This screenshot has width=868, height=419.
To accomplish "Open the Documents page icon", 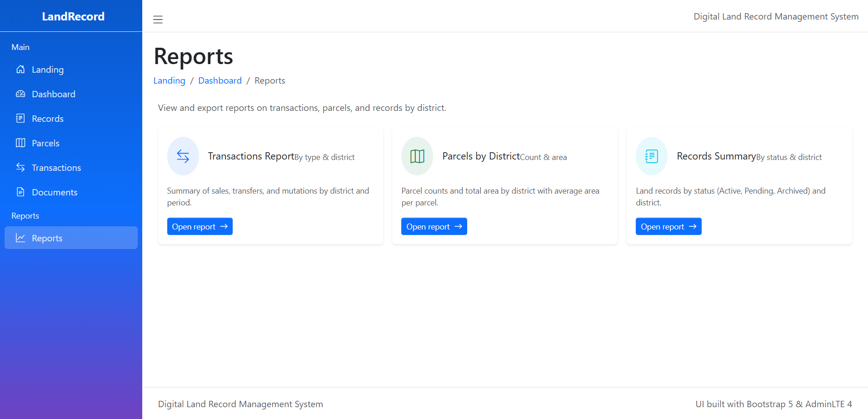I will (x=21, y=192).
